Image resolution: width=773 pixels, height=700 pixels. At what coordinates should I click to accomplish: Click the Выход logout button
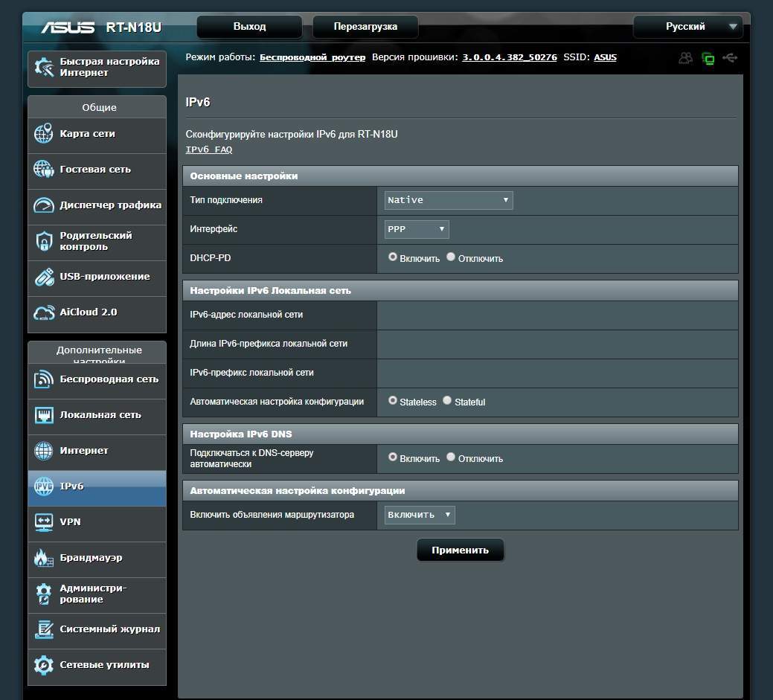tap(249, 27)
